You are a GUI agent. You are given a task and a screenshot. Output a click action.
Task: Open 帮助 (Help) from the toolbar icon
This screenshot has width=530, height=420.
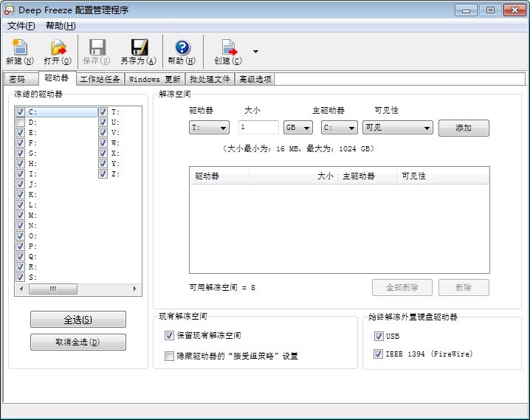(182, 48)
